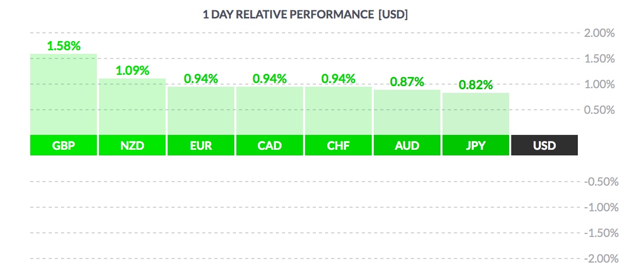Select the CAD currency label
644x278 pixels.
point(270,145)
